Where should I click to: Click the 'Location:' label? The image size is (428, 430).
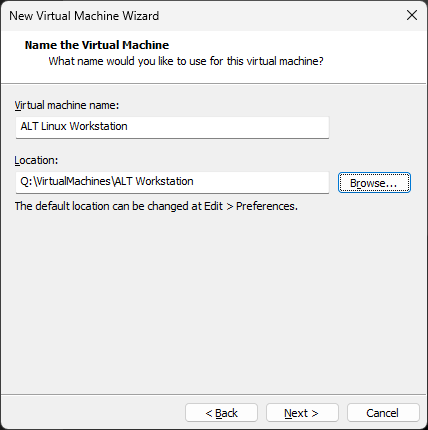click(36, 160)
